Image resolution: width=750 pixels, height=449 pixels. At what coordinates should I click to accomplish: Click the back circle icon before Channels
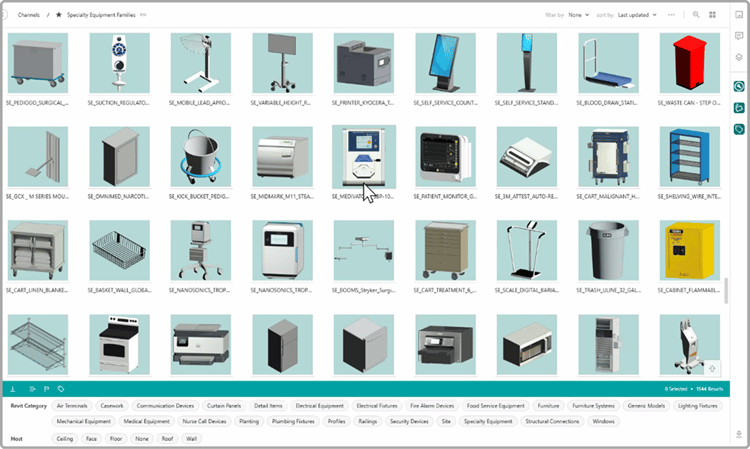4,15
